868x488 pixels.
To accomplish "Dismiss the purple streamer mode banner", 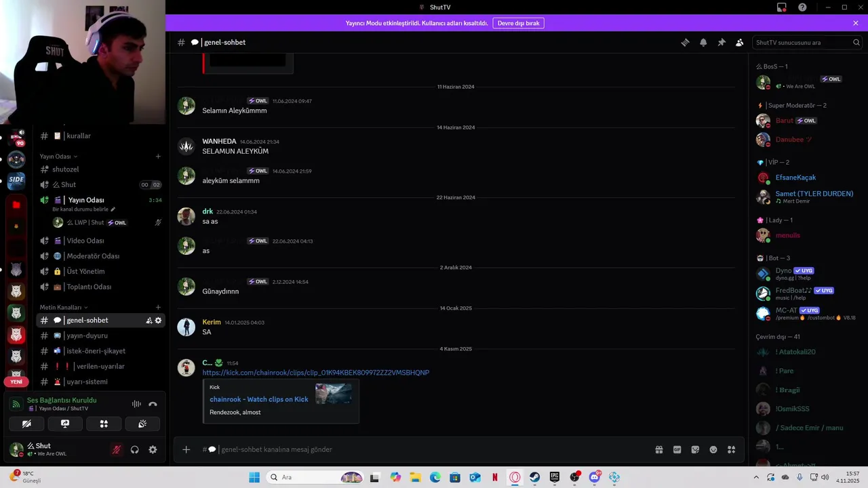I will coord(856,23).
